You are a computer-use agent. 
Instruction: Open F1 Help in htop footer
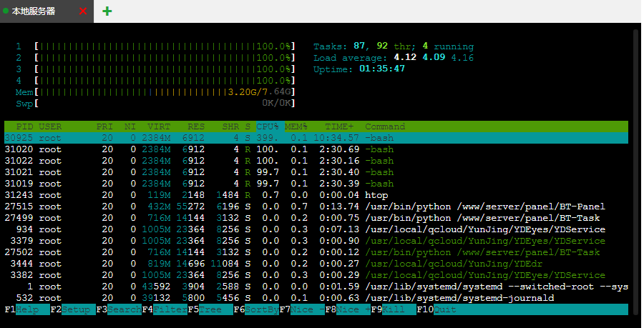[27, 309]
